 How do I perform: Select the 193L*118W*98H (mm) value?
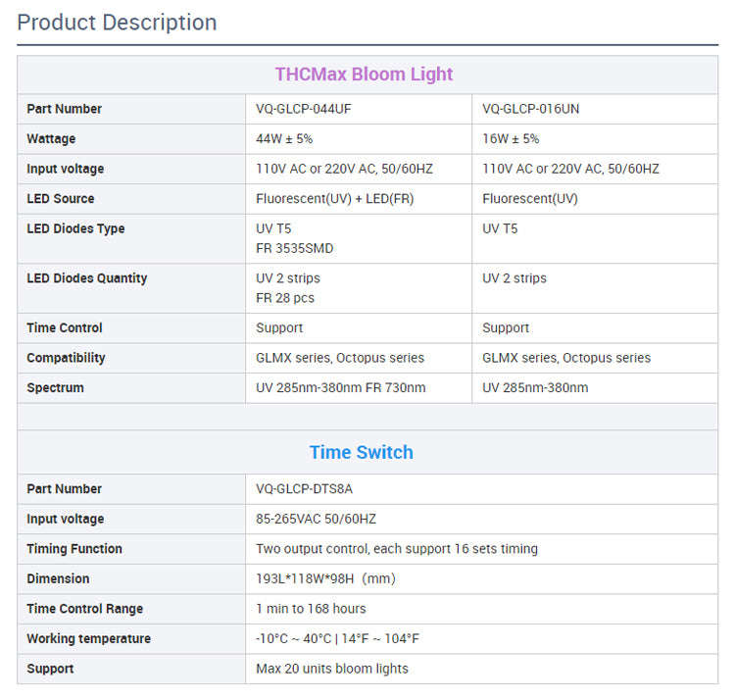pyautogui.click(x=325, y=579)
